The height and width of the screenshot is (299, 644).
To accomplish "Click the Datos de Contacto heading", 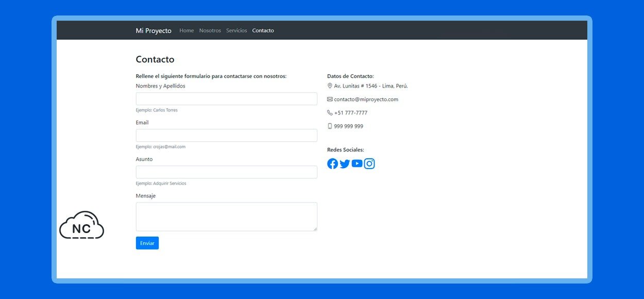I will [350, 76].
